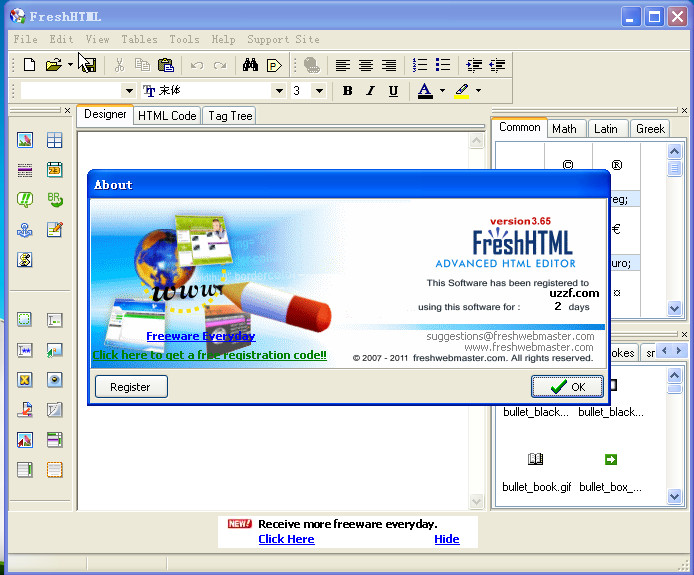Redo the last action

[220, 66]
